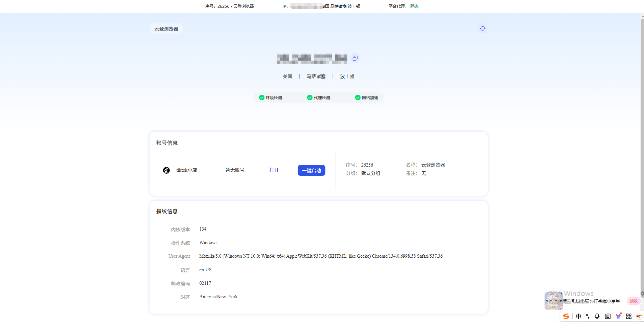Open the Sogou soft keyboard icon
Image resolution: width=644 pixels, height=322 pixels.
coord(607,316)
